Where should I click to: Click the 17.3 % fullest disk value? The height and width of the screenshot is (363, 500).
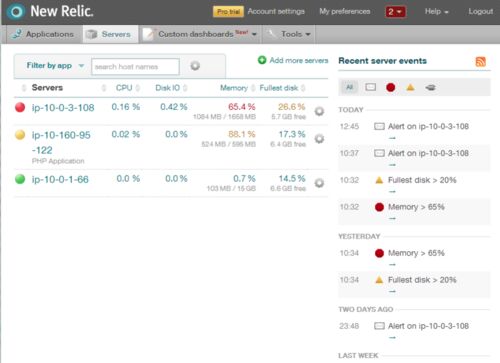292,134
